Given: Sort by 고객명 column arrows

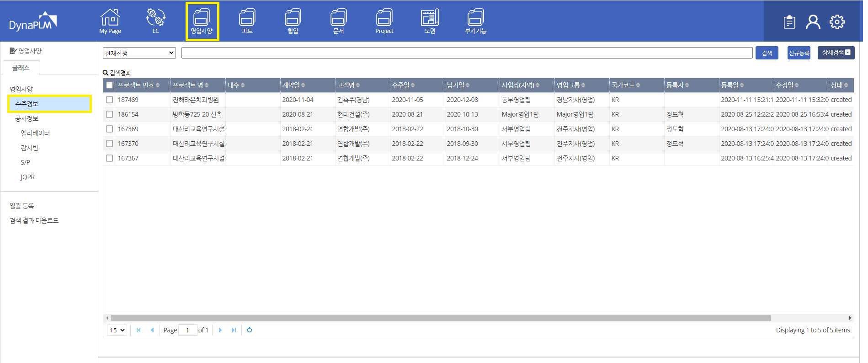Looking at the screenshot, I should (358, 85).
